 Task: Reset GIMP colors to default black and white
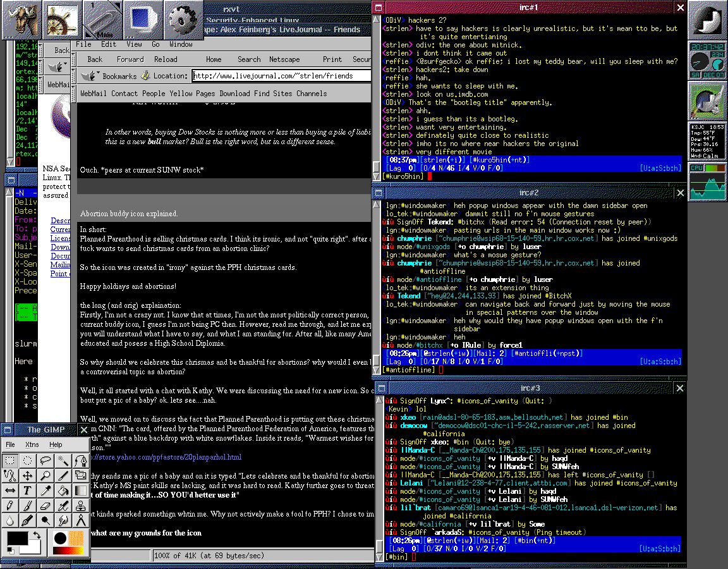[x=9, y=551]
